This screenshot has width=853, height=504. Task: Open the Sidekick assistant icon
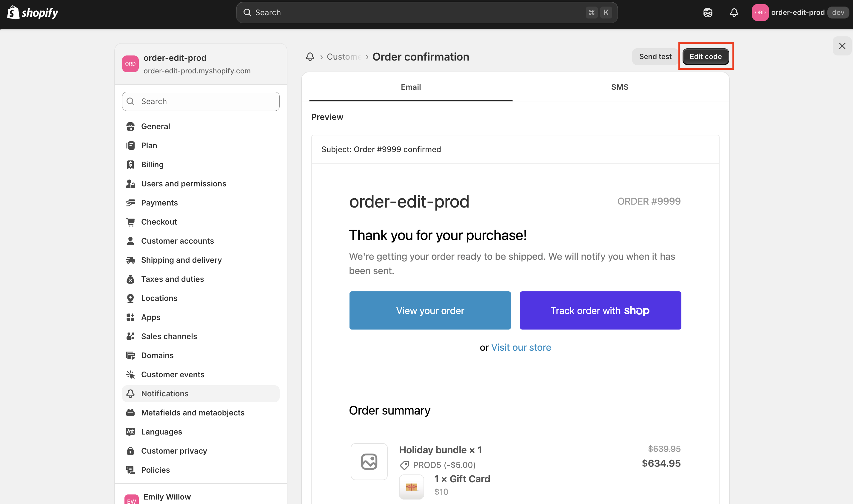(x=708, y=13)
